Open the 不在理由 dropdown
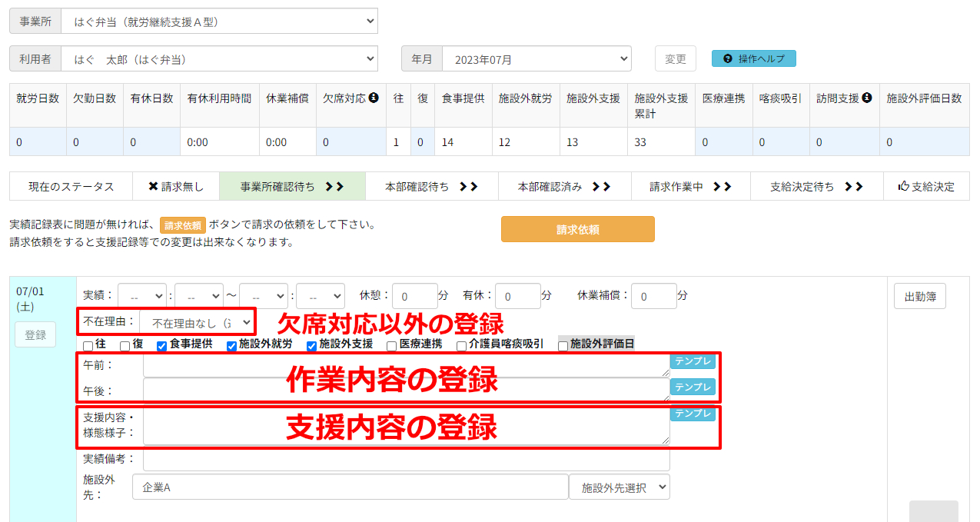 pyautogui.click(x=198, y=323)
